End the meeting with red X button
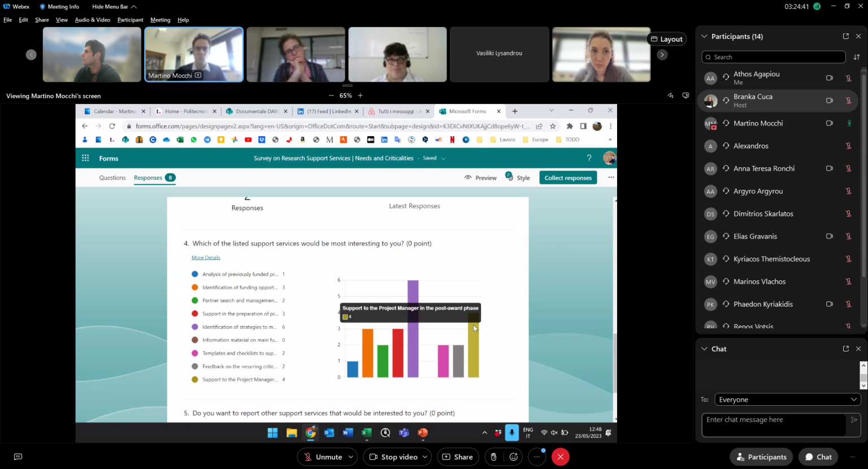Screen dimensions: 868x469 (x=560, y=457)
